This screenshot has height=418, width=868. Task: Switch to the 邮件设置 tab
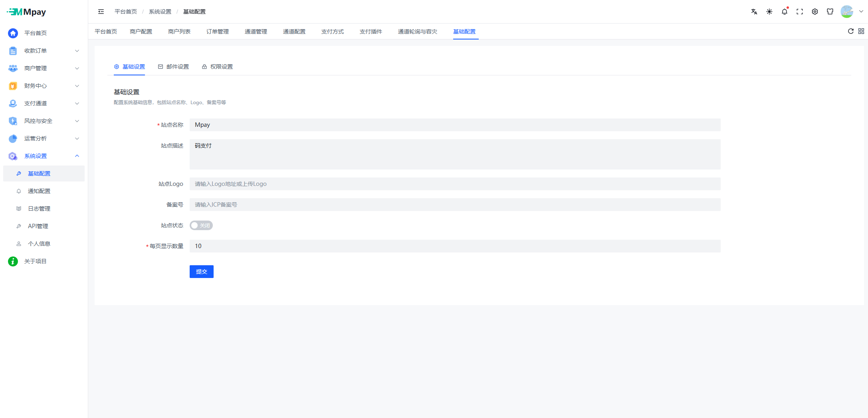coord(173,67)
